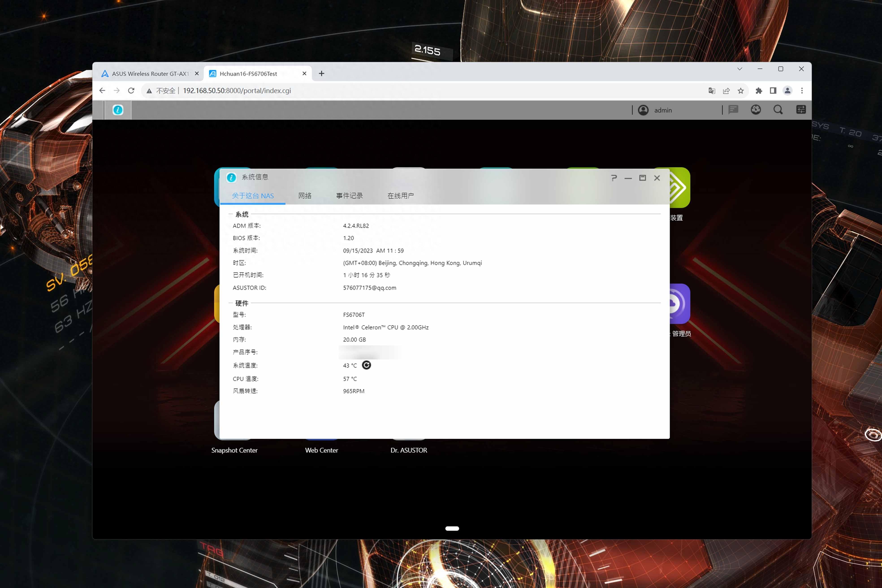This screenshot has height=588, width=882.
Task: Refresh the system temperature reading
Action: [x=366, y=365]
